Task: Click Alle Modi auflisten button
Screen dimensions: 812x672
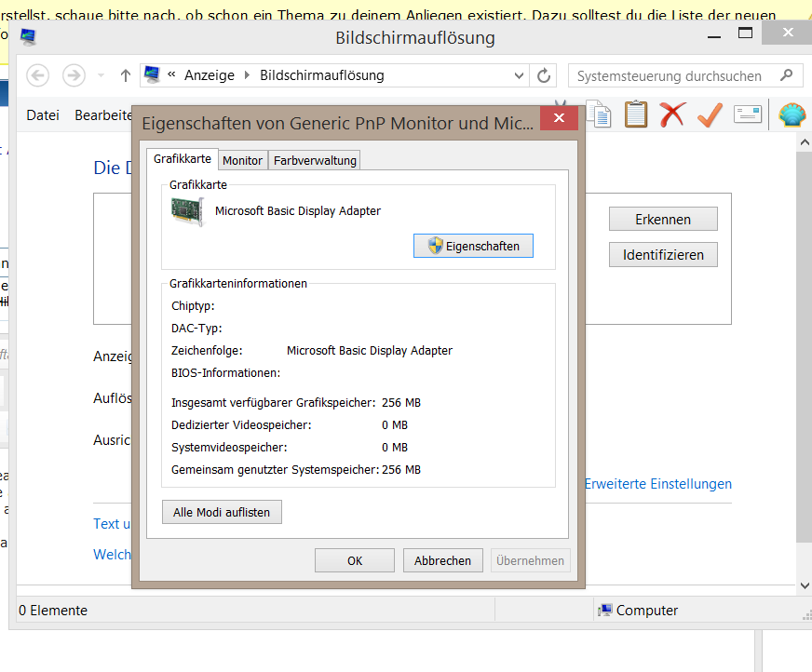Action: click(222, 512)
